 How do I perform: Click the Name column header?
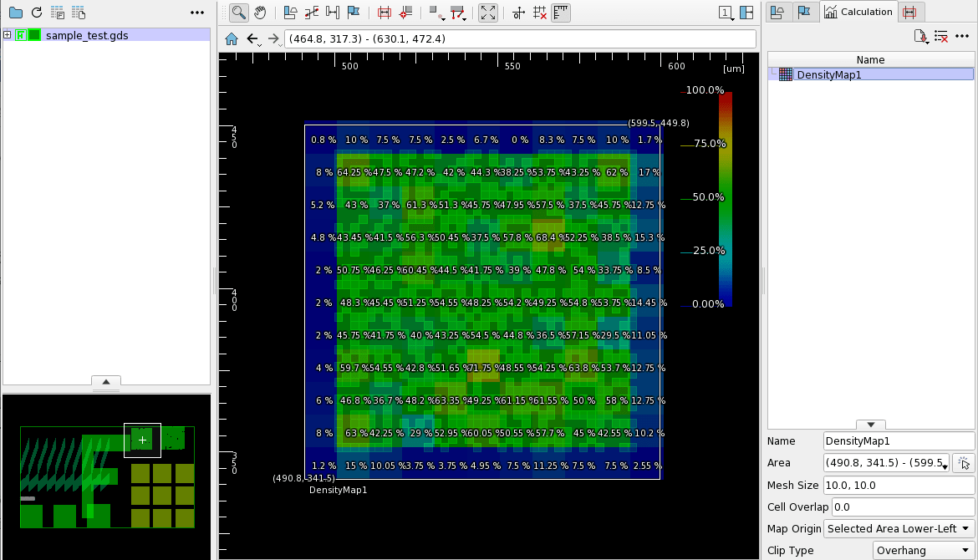pyautogui.click(x=870, y=60)
